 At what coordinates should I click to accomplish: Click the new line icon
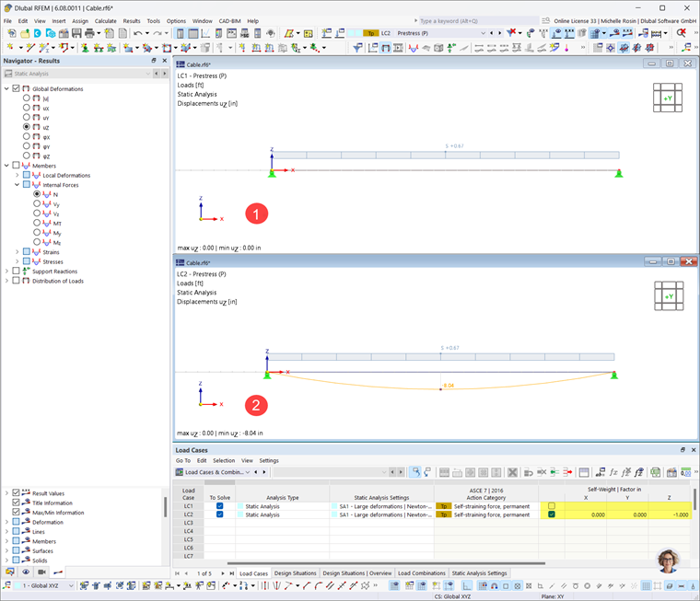pyautogui.click(x=30, y=47)
